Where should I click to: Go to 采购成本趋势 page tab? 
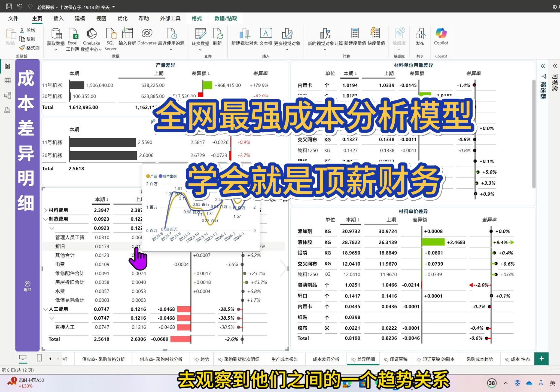480,359
